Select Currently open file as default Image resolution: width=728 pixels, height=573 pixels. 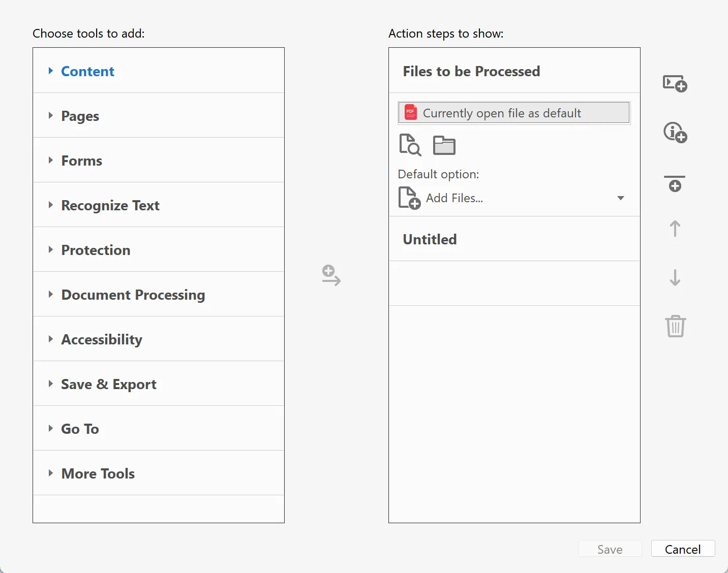click(x=513, y=113)
